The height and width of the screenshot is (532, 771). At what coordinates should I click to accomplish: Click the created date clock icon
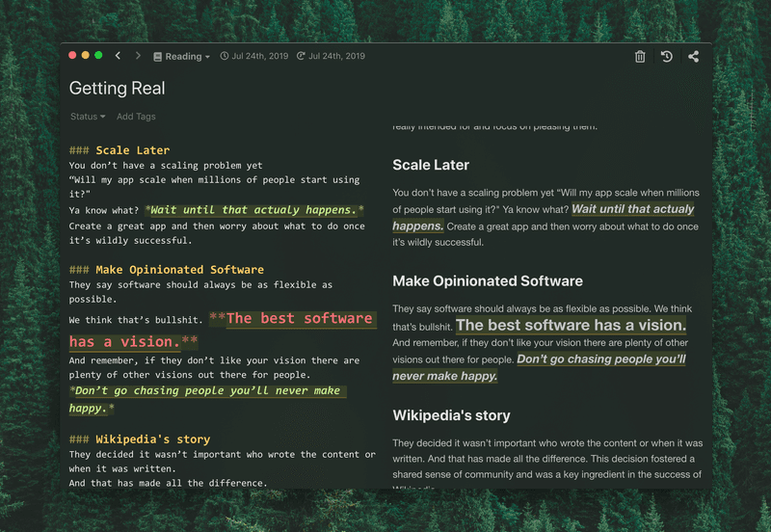(x=225, y=57)
